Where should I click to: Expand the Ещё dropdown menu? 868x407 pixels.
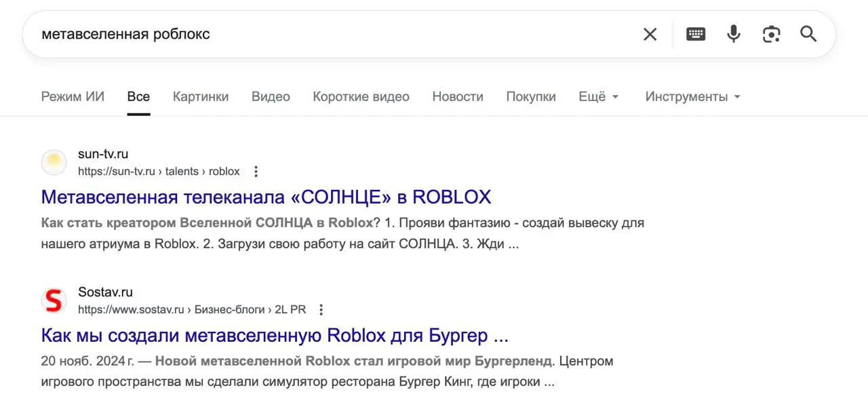point(599,96)
